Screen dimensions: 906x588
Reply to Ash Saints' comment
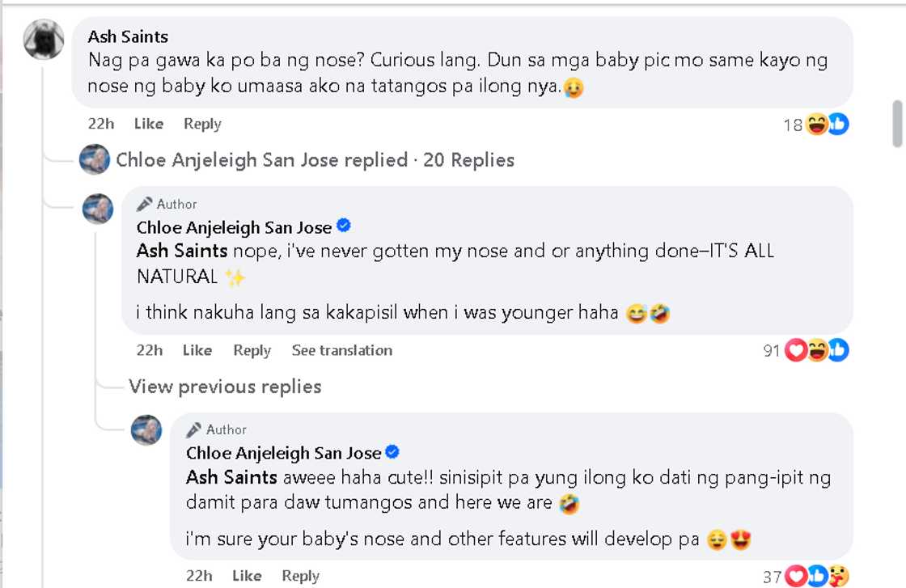tap(202, 124)
